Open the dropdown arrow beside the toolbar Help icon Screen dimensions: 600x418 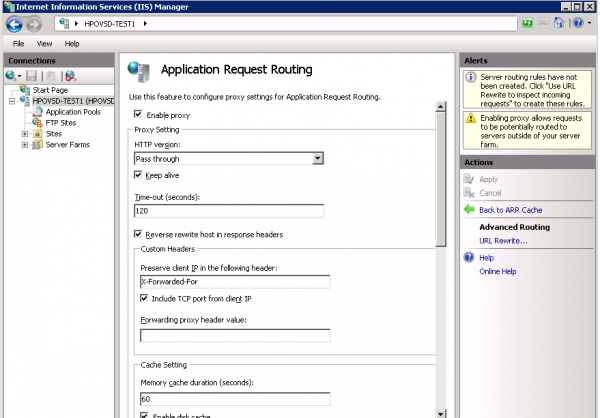coord(589,23)
